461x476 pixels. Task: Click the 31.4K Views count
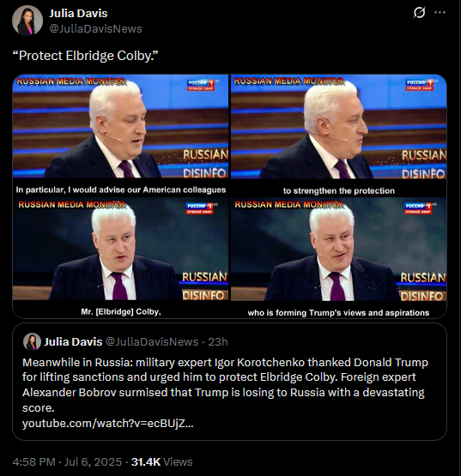(x=161, y=461)
